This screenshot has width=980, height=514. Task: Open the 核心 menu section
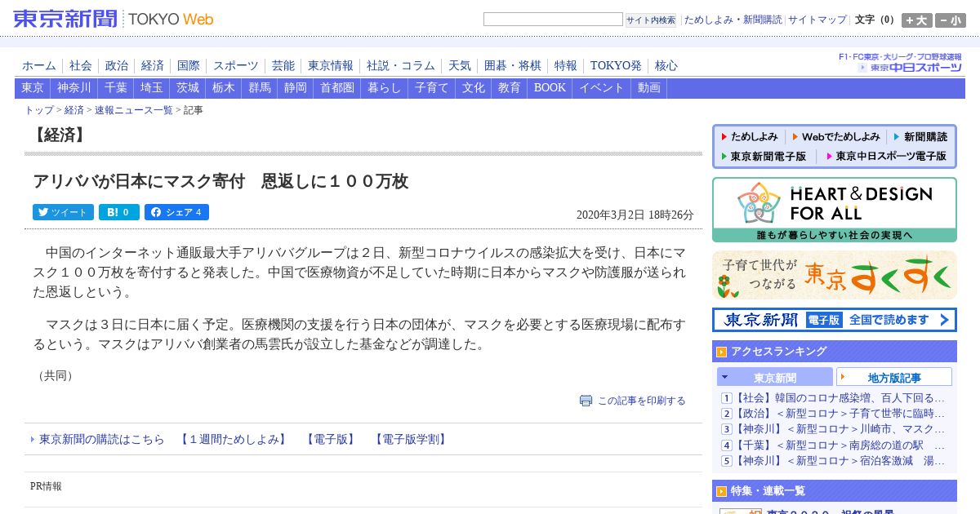[x=666, y=66]
